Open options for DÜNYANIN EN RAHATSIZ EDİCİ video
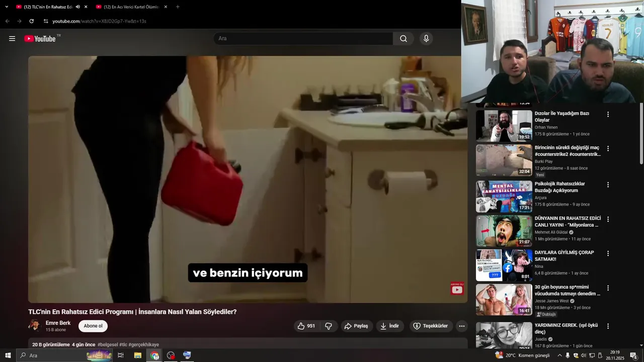This screenshot has height=362, width=644. tap(608, 219)
